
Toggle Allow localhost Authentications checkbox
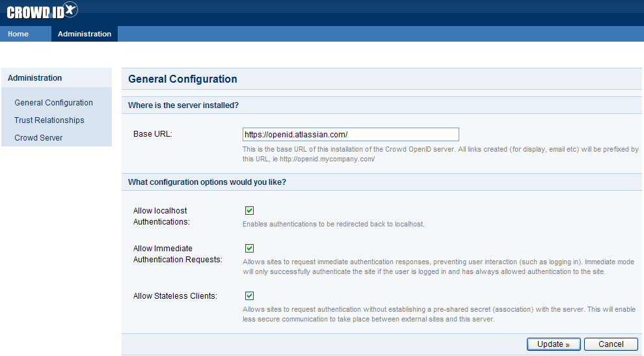coord(249,210)
